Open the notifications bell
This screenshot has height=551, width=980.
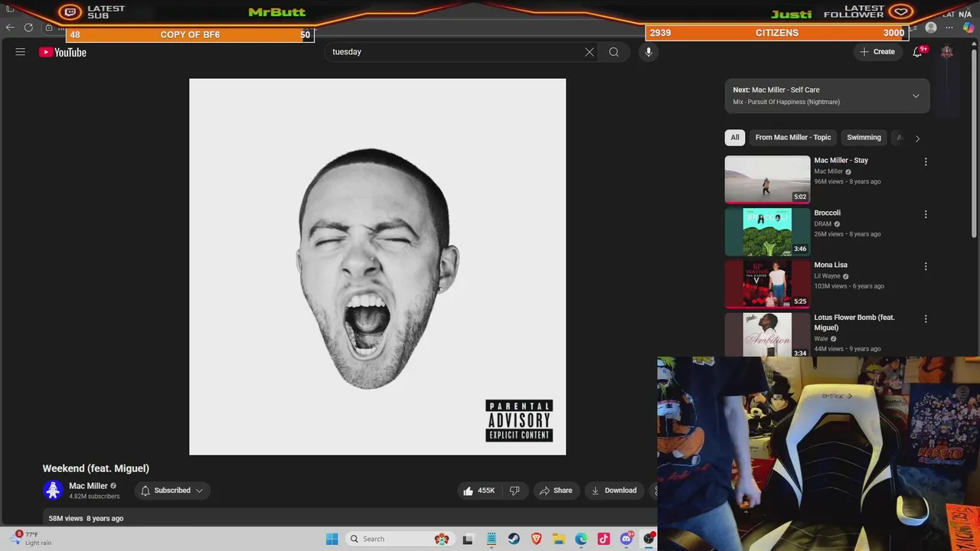point(917,52)
